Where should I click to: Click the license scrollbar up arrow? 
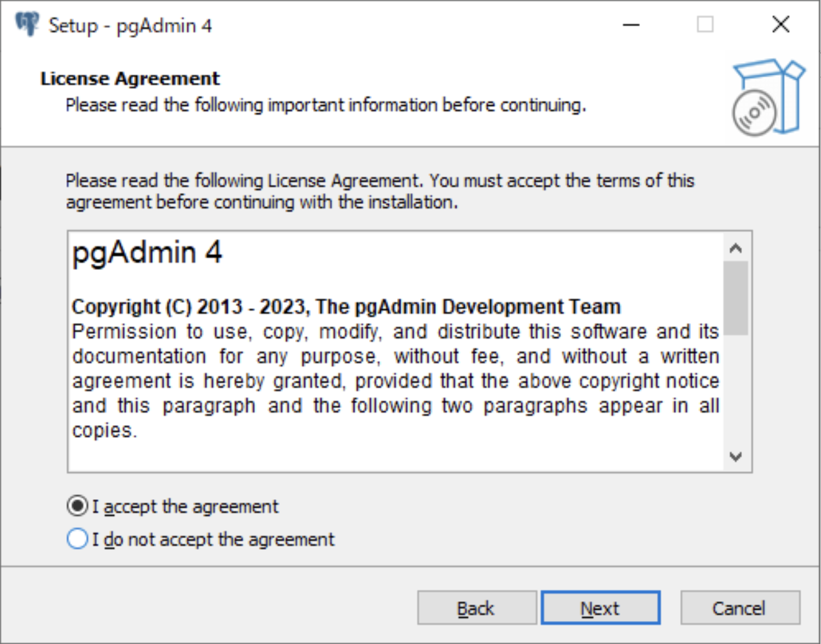coord(736,248)
